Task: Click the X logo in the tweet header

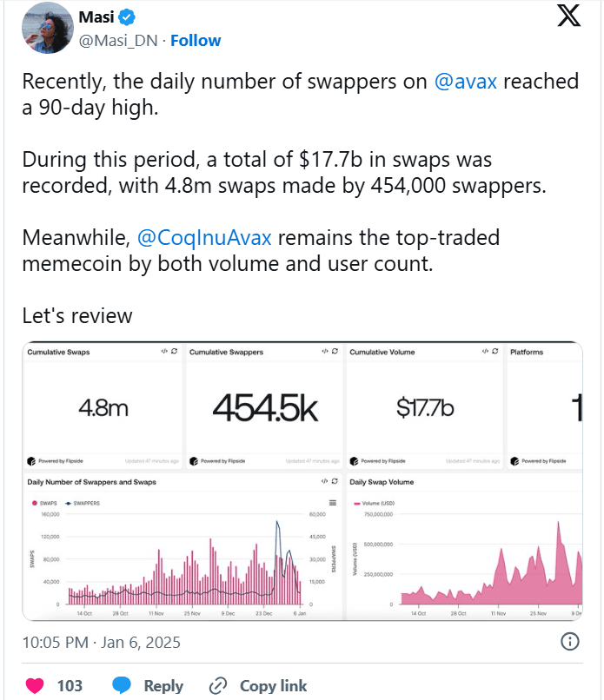Action: coord(568,17)
